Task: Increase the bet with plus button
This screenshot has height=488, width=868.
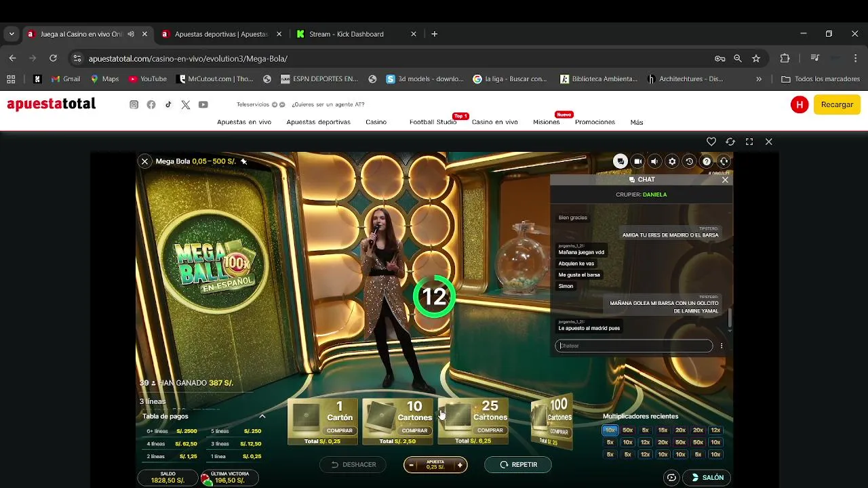Action: pyautogui.click(x=459, y=465)
